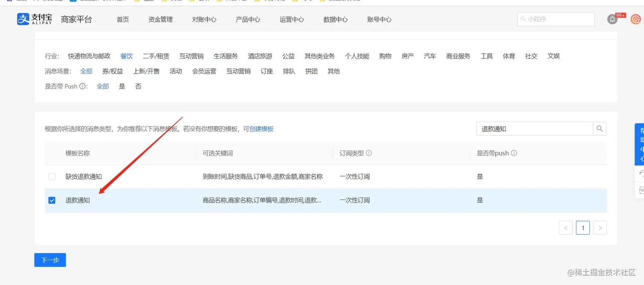Viewport: 644px width, 285px height.
Task: Click the Alipay logo icon
Action: coord(23,19)
